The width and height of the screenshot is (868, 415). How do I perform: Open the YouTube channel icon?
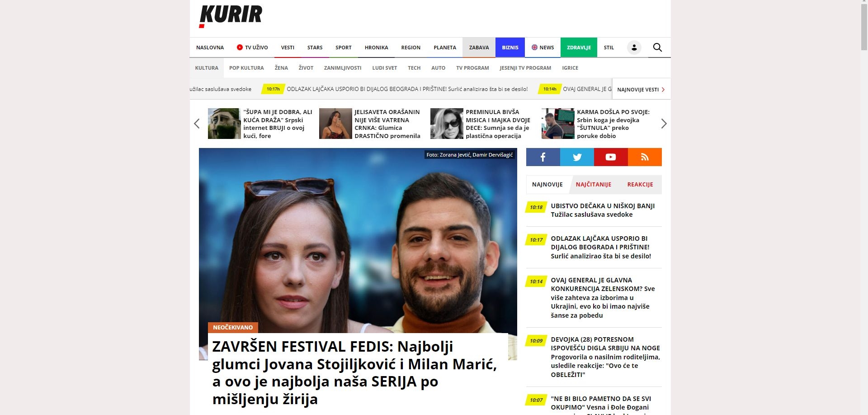pos(611,157)
